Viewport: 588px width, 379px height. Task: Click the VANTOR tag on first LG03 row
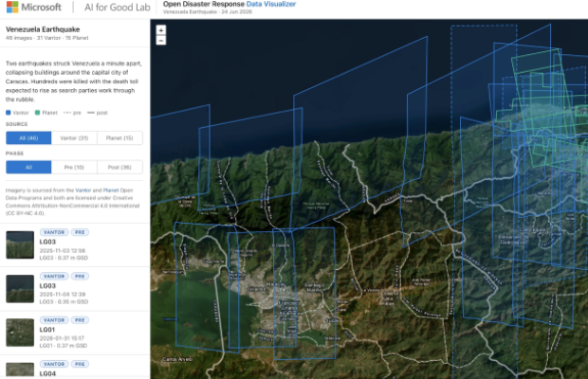tap(54, 232)
